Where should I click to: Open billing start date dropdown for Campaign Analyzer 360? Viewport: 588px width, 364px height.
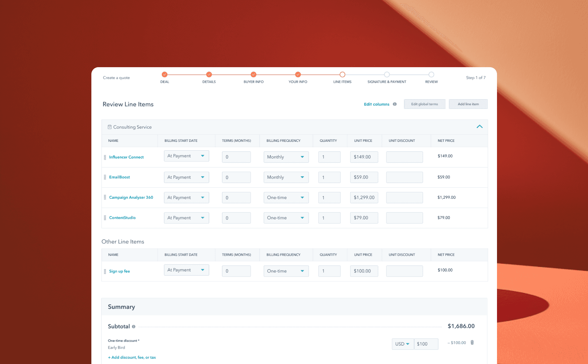(186, 197)
